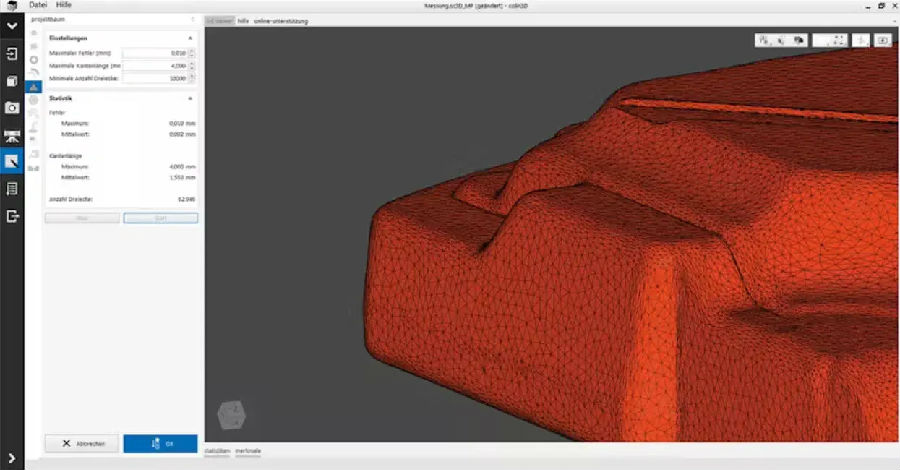Click the export icon in the dark sidebar
This screenshot has width=900, height=470.
click(x=12, y=216)
